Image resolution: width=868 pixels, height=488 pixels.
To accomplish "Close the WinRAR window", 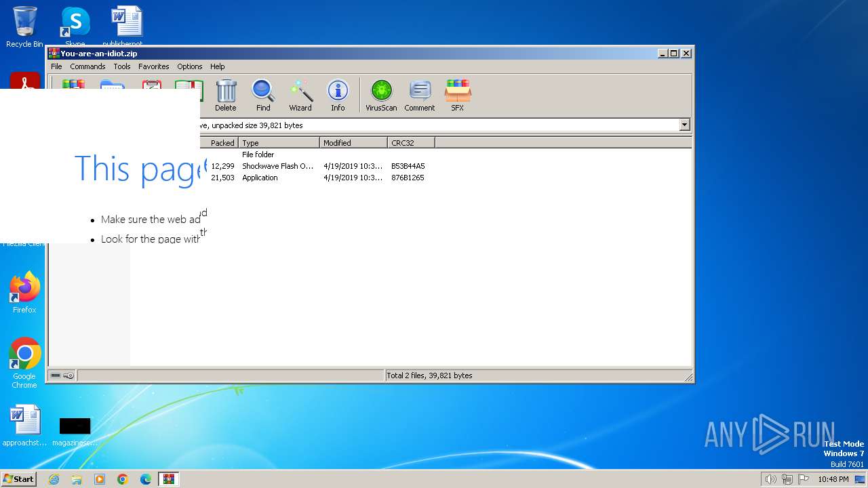I will click(x=686, y=54).
